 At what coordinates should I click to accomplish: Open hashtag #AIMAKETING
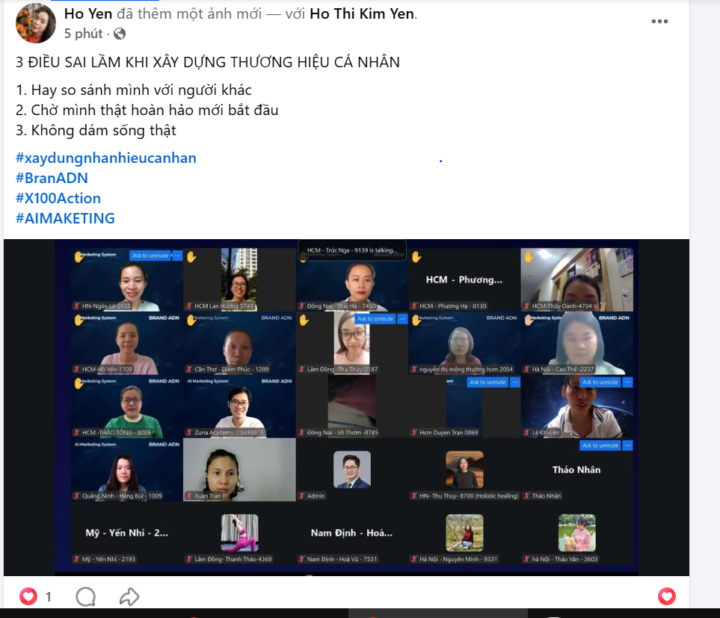65,219
